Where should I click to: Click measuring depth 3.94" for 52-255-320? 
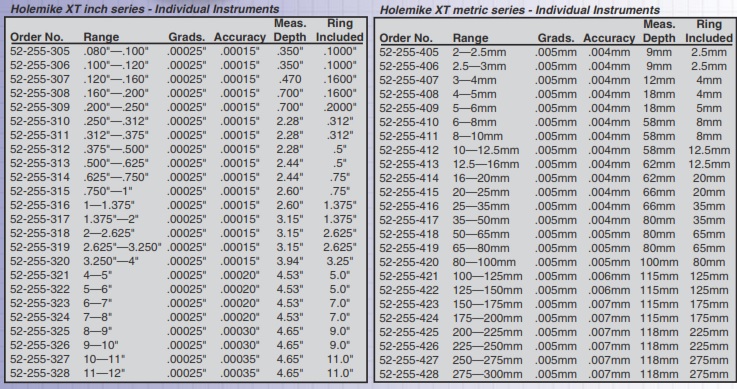[x=290, y=261]
